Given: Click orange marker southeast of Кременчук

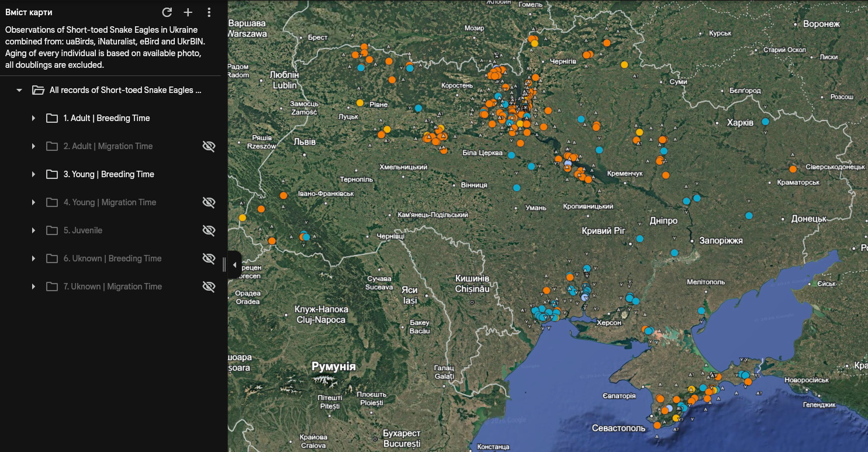Looking at the screenshot, I should [666, 175].
